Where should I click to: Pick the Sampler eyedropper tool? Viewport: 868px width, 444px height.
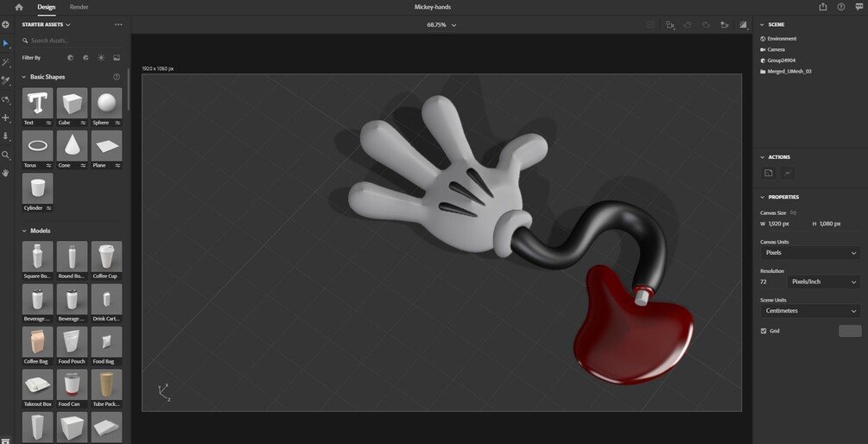(5, 81)
